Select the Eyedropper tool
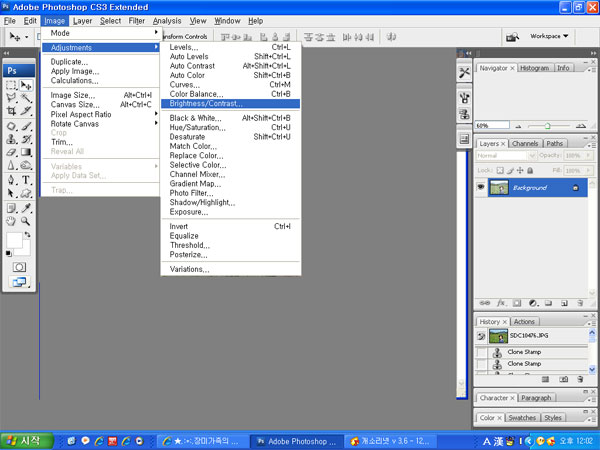Image resolution: width=600 pixels, height=450 pixels. 26,208
